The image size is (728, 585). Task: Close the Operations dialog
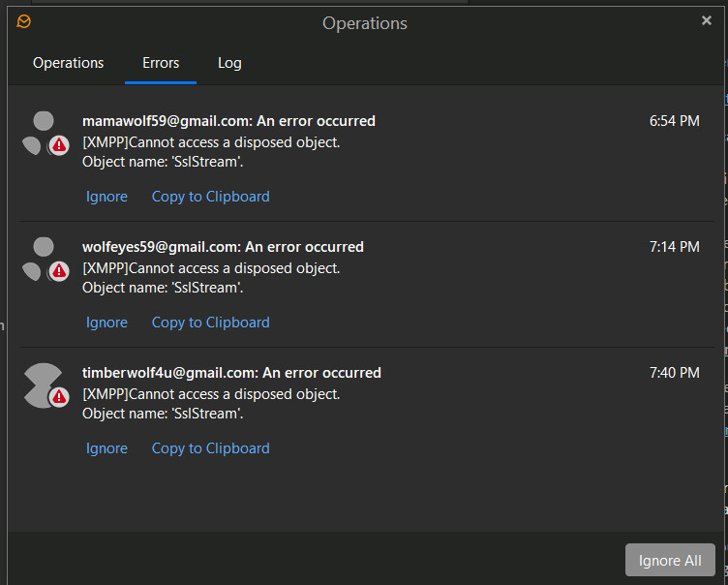[x=707, y=20]
